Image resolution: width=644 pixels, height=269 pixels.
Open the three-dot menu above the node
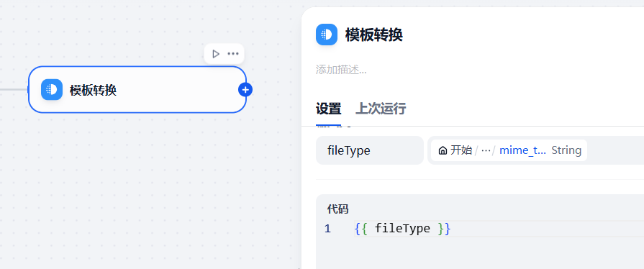233,54
